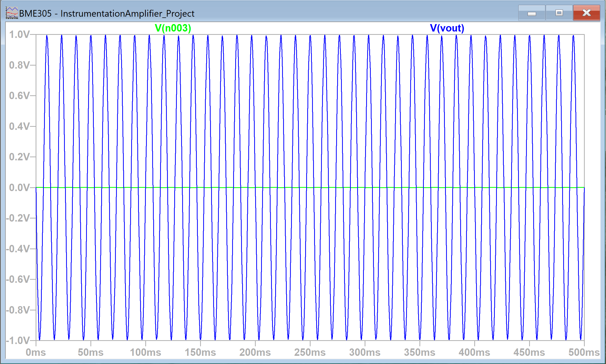Viewport: 606px width, 364px height.
Task: Select the V(n003) green trace label
Action: 172,28
